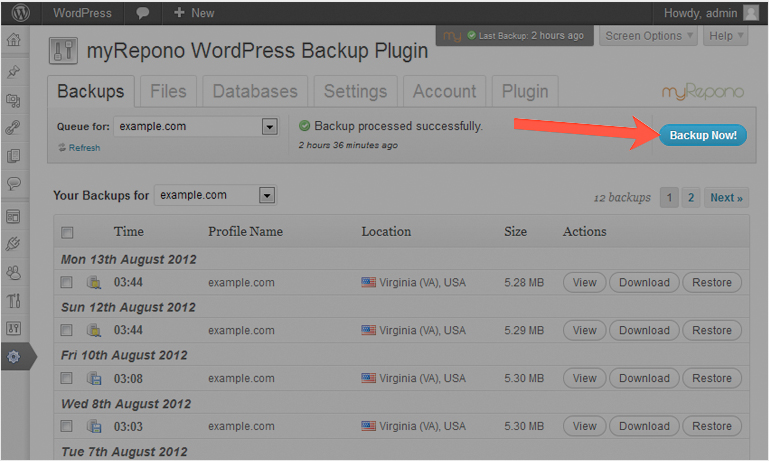Click the myRepono orange logo
Image resolution: width=769 pixels, height=461 pixels.
click(x=703, y=91)
